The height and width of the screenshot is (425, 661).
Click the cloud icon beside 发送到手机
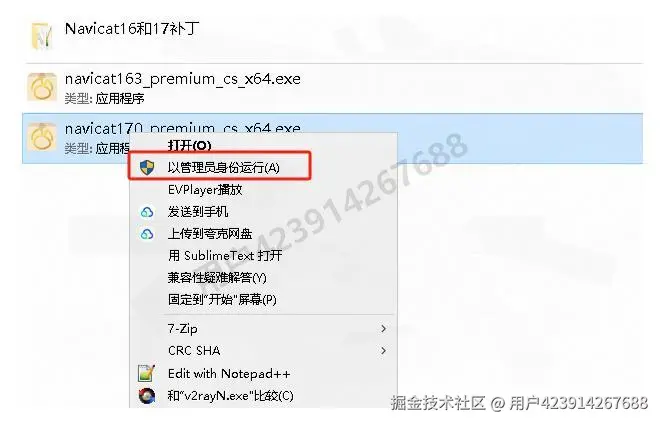147,212
